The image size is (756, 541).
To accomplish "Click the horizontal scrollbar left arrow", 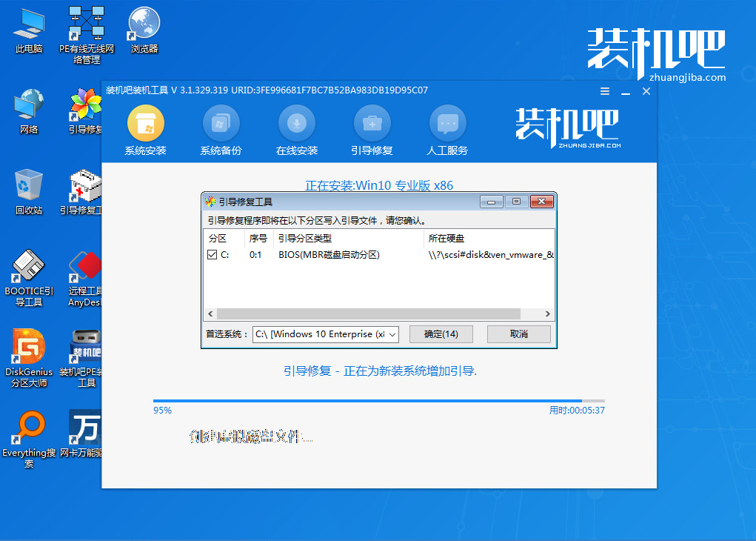I will click(210, 314).
